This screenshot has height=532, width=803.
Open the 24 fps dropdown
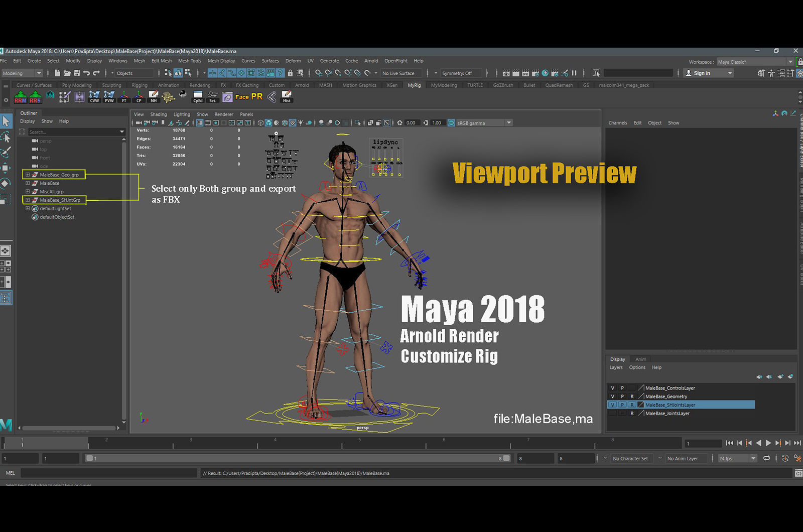point(737,458)
